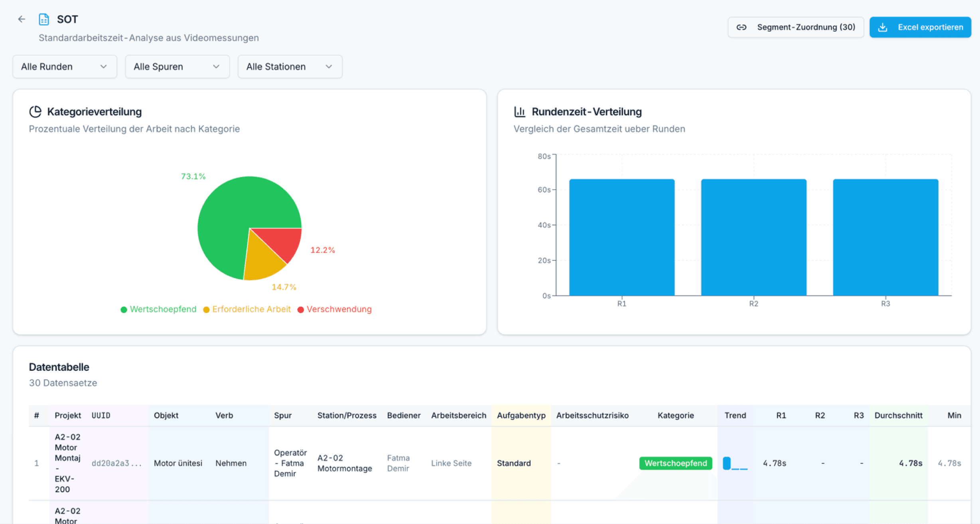Click the SOT document icon

click(44, 19)
